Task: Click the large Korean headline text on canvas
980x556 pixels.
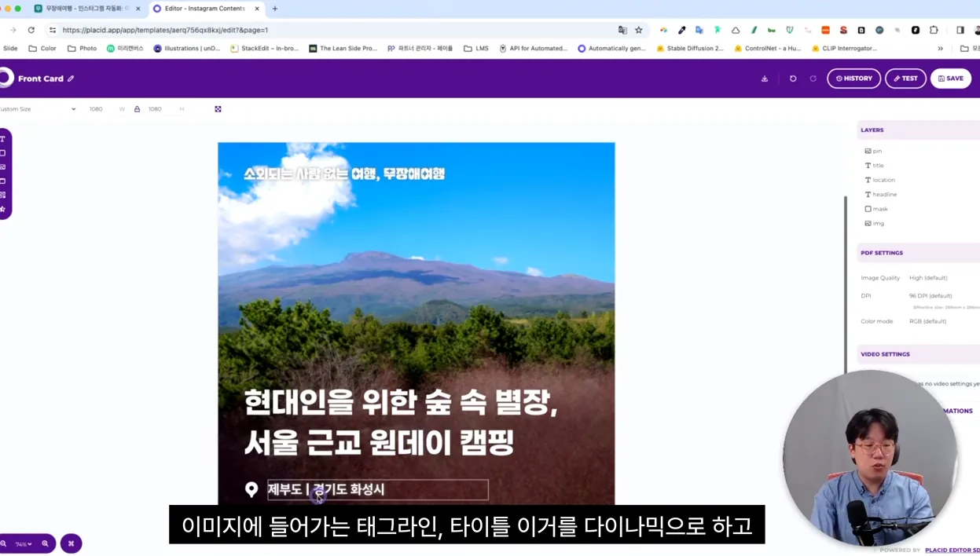Action: [x=401, y=423]
